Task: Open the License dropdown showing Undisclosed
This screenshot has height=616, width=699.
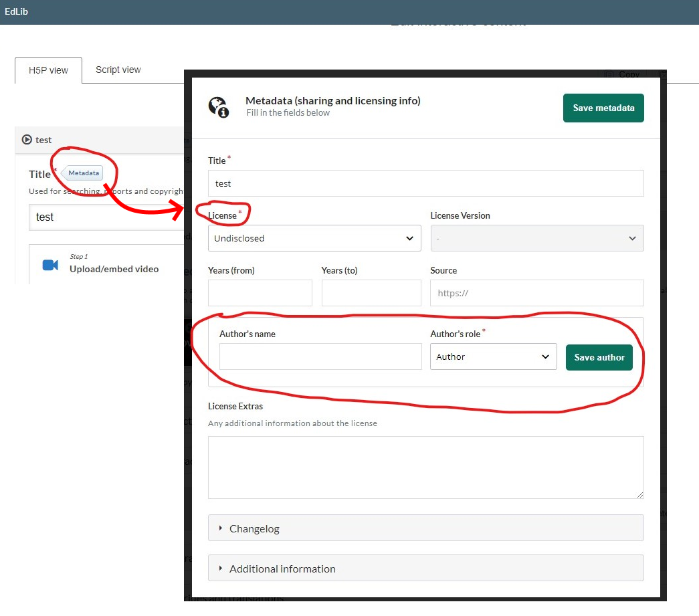Action: [x=314, y=238]
